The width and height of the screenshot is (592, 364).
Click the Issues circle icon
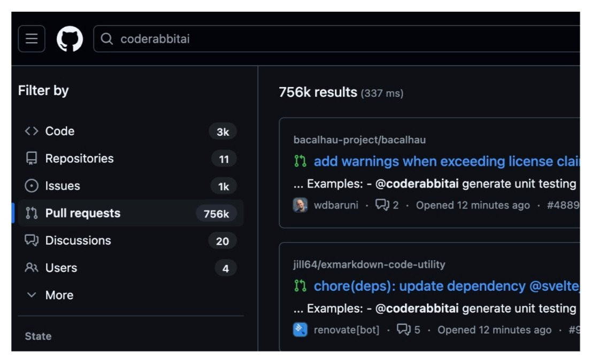coord(32,185)
